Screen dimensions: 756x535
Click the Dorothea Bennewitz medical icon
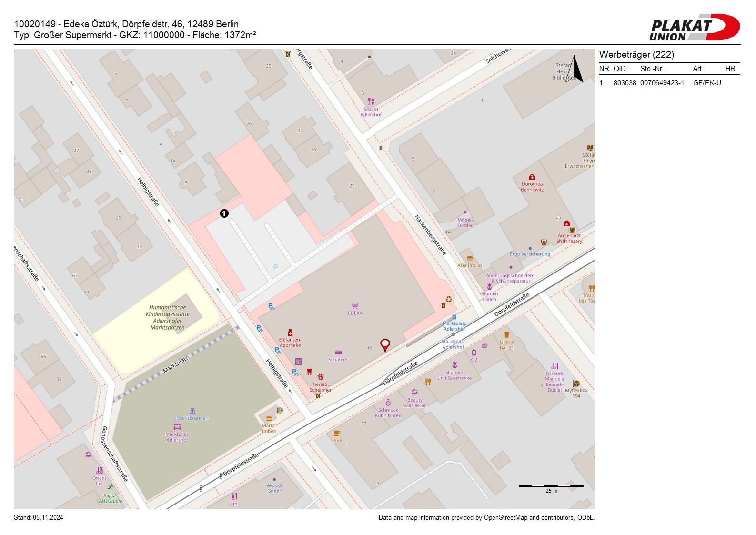tap(532, 177)
